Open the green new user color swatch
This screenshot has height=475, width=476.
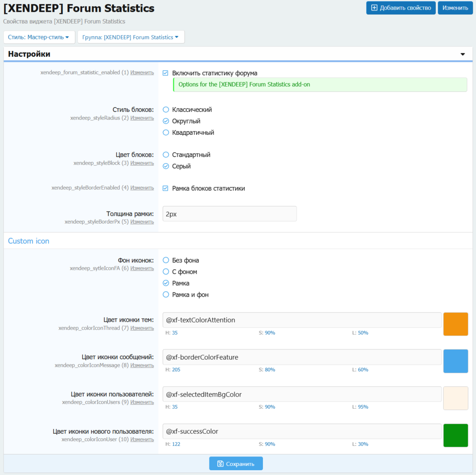point(455,435)
